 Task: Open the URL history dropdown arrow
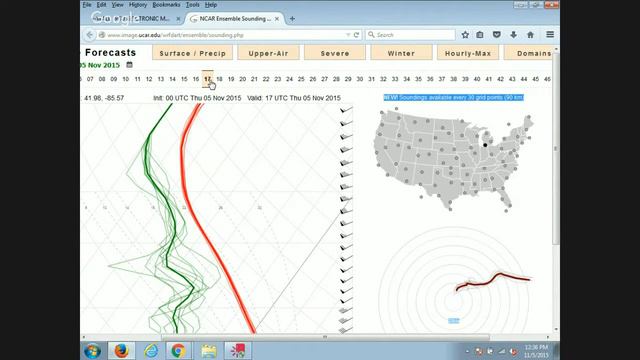[x=348, y=35]
